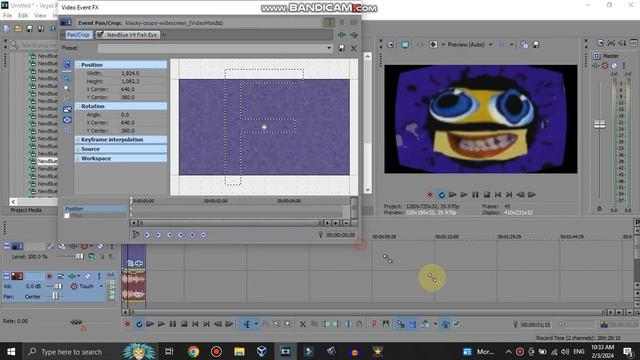Screen dimensions: 640x360
Task: Click Windows Start button
Action: click(11, 351)
